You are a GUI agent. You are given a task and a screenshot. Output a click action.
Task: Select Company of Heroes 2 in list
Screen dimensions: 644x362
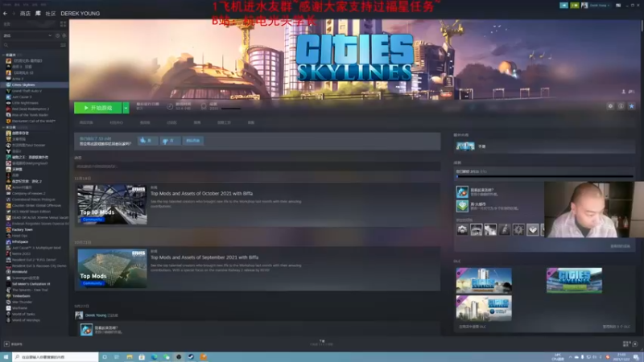click(x=28, y=193)
